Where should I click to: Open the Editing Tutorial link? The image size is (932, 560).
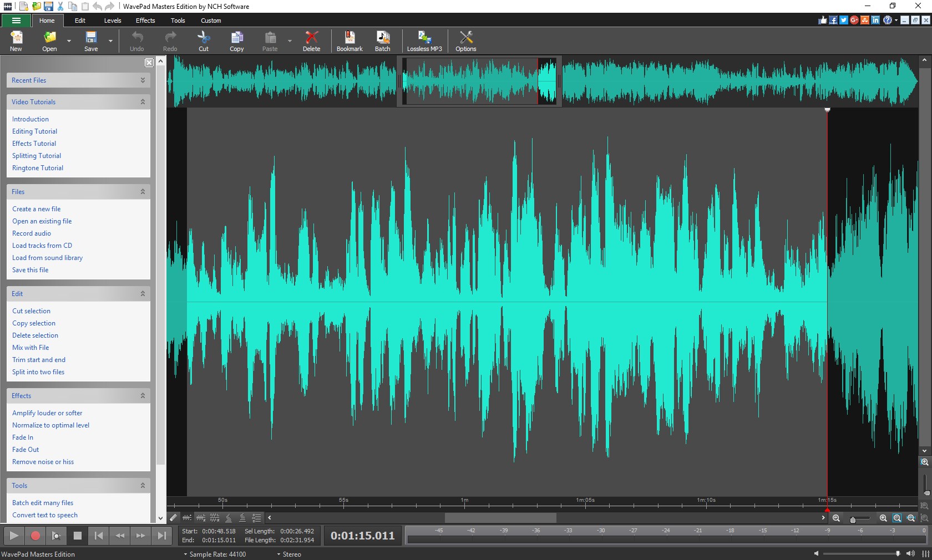pyautogui.click(x=34, y=131)
